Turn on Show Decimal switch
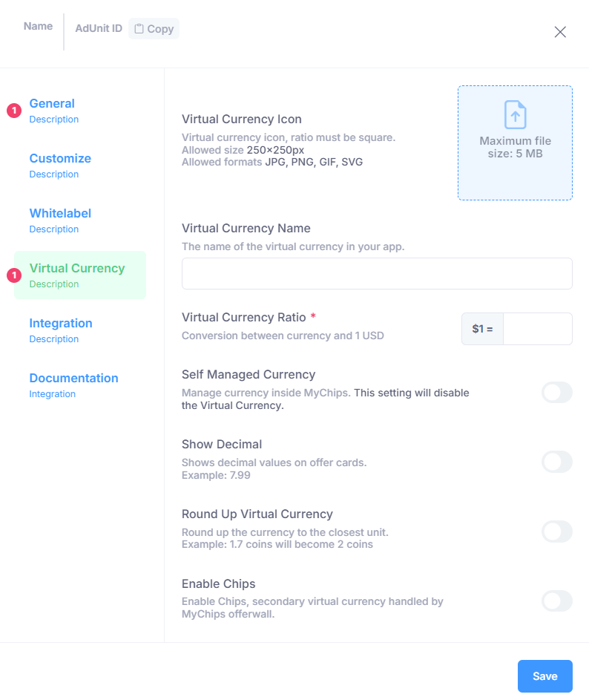This screenshot has height=700, width=589. pyautogui.click(x=556, y=462)
